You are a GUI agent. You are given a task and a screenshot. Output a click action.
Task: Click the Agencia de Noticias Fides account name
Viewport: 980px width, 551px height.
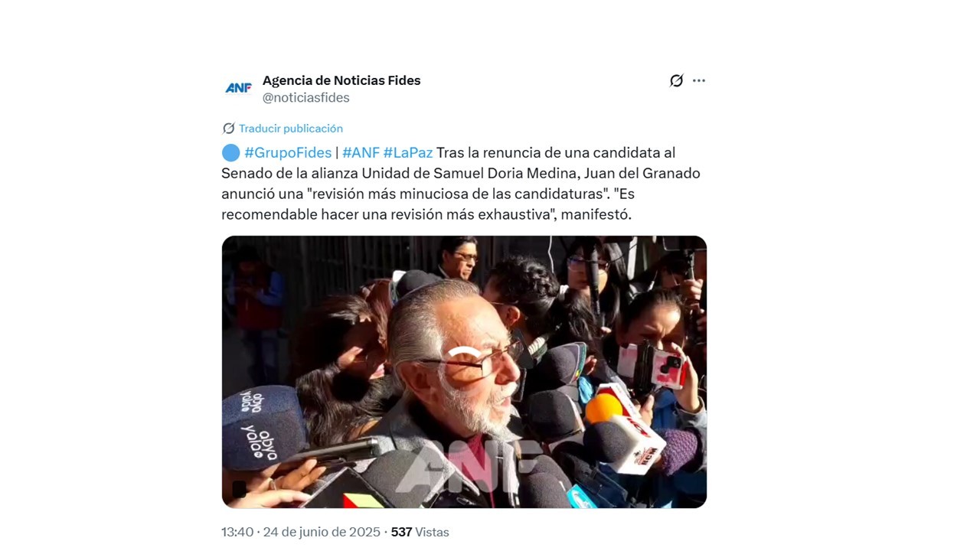341,80
